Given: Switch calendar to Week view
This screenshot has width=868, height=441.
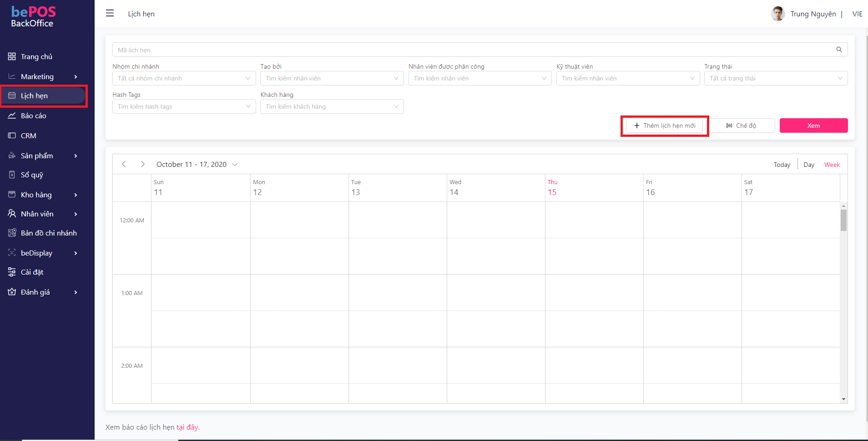Looking at the screenshot, I should (x=832, y=165).
